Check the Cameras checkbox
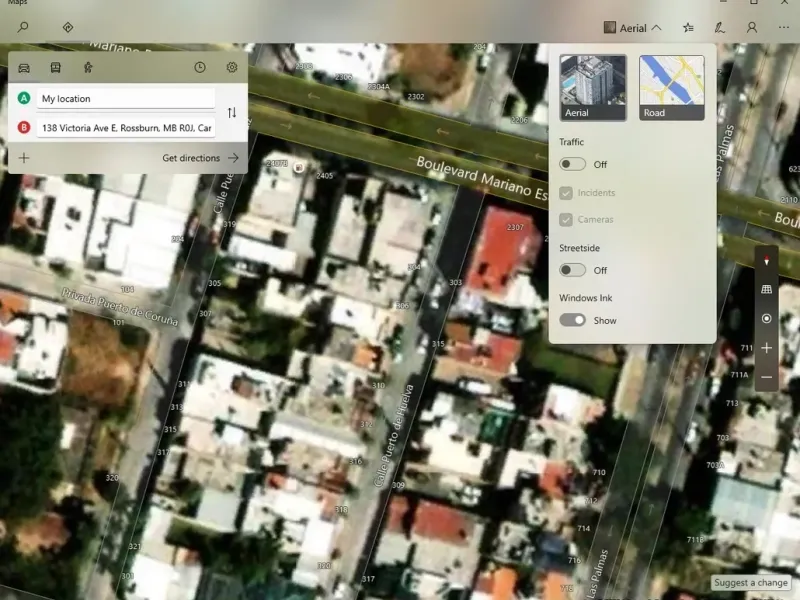The height and width of the screenshot is (600, 800). point(566,219)
